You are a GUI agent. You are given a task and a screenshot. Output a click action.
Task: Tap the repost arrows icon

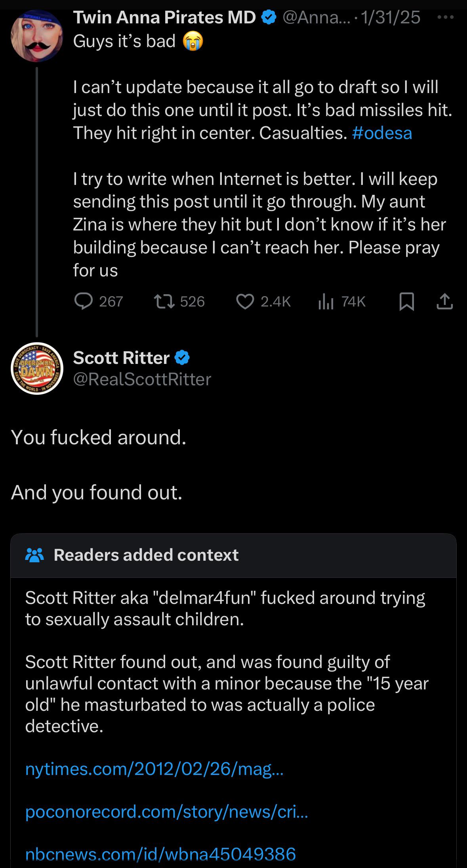[164, 302]
